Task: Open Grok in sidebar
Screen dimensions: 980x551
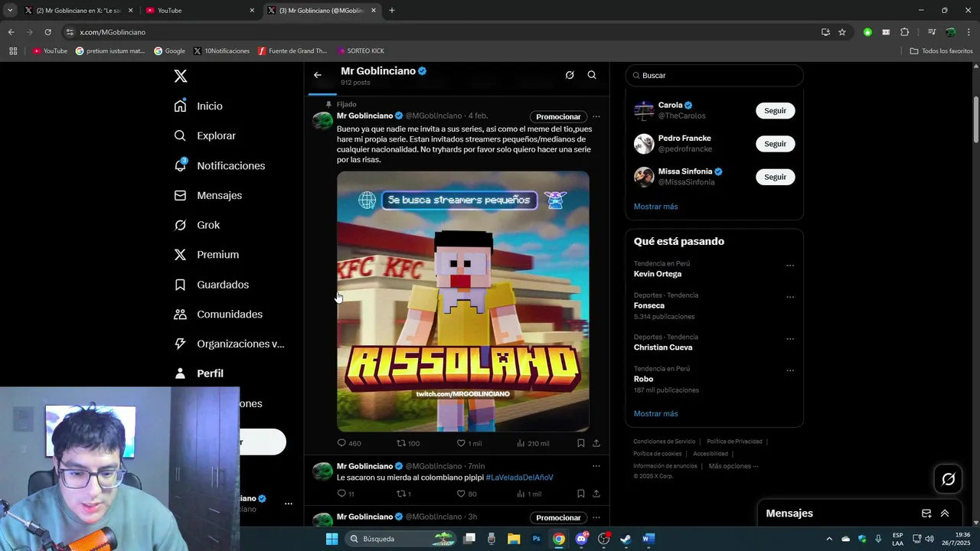Action: point(197,225)
